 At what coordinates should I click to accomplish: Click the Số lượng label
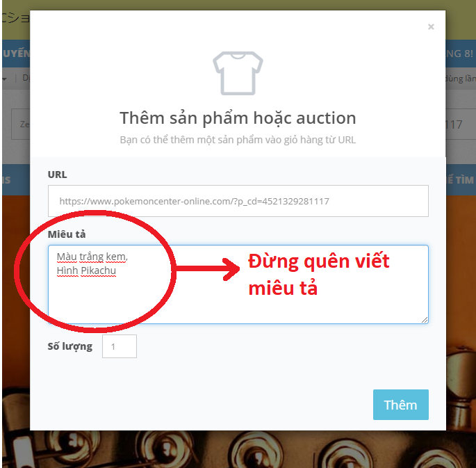[70, 346]
